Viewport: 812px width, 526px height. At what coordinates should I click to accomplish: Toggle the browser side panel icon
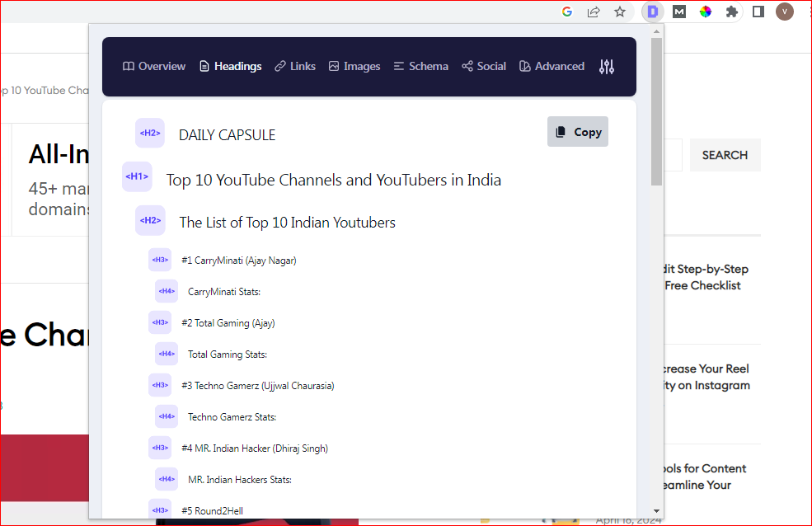pos(758,12)
